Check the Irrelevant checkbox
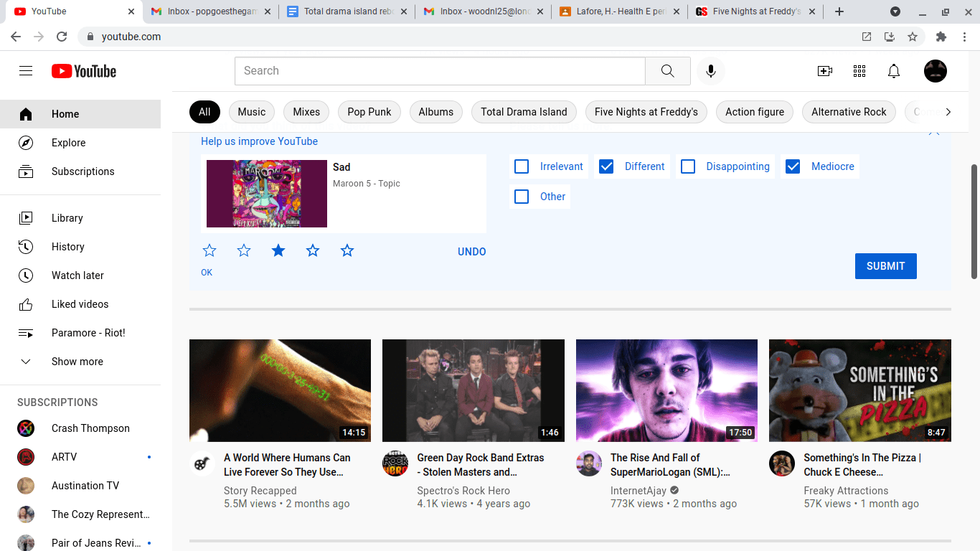980x551 pixels. 522,166
